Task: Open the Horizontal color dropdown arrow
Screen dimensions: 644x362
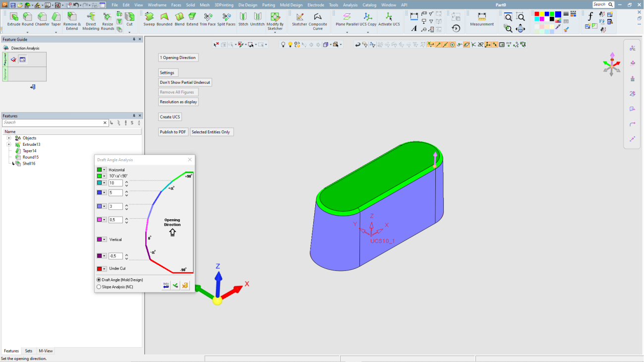Action: coord(105,170)
